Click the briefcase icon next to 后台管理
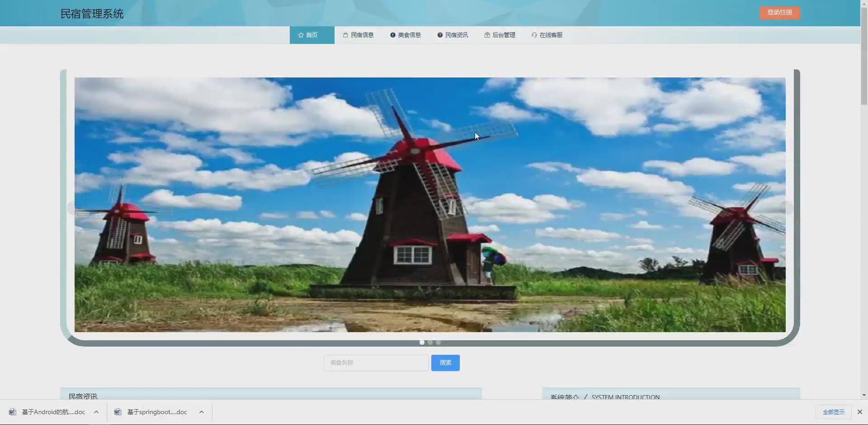The height and width of the screenshot is (425, 868). 487,35
